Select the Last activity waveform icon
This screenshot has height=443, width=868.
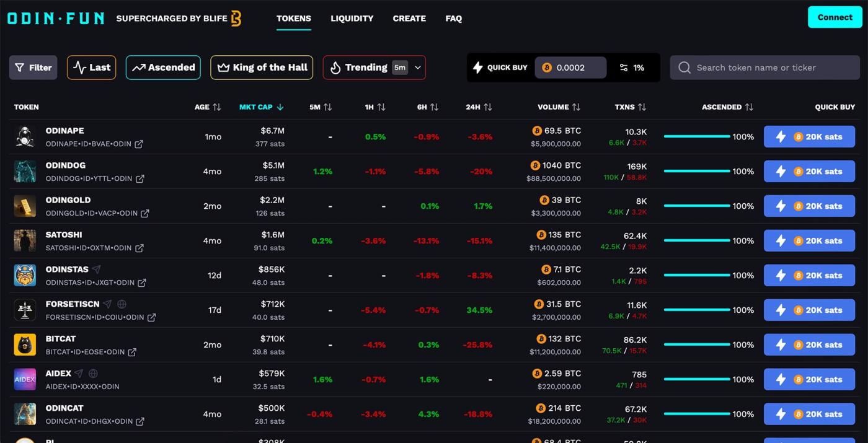pyautogui.click(x=81, y=67)
